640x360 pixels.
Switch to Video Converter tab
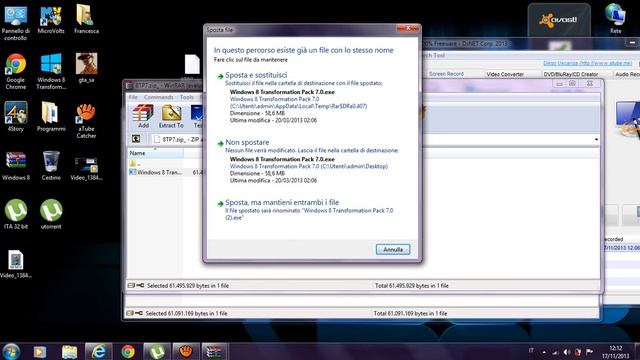coord(505,74)
